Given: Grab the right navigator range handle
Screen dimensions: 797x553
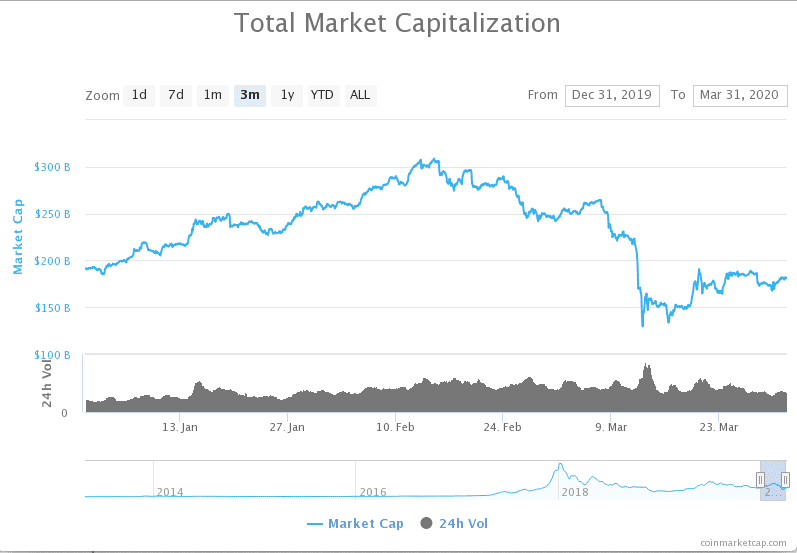Looking at the screenshot, I should tap(785, 480).
